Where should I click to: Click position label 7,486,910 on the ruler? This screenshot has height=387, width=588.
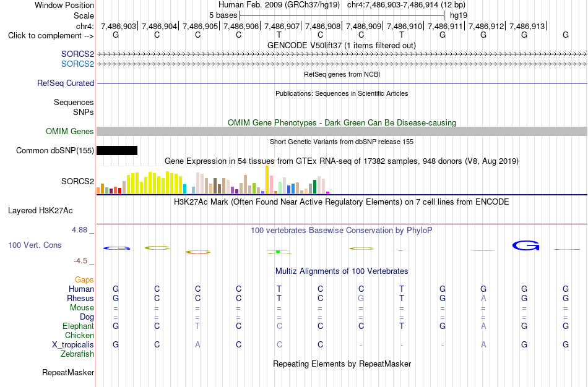(404, 26)
